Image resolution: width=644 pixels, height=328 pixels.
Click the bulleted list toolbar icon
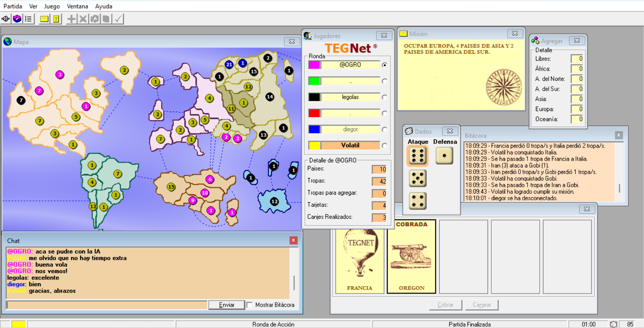(29, 19)
